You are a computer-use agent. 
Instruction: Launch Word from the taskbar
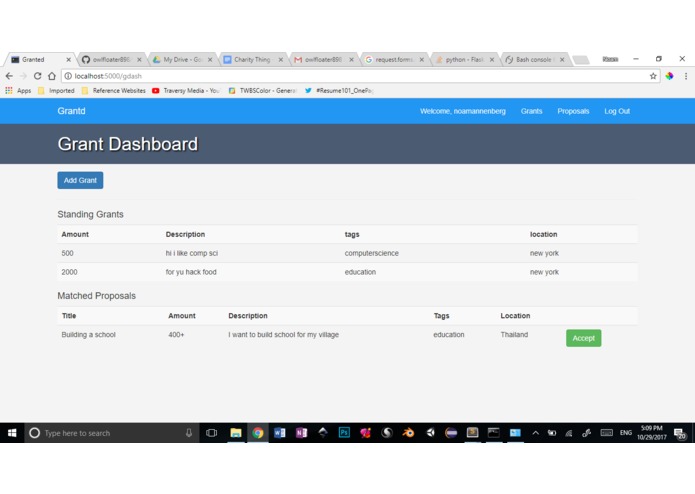[280, 433]
